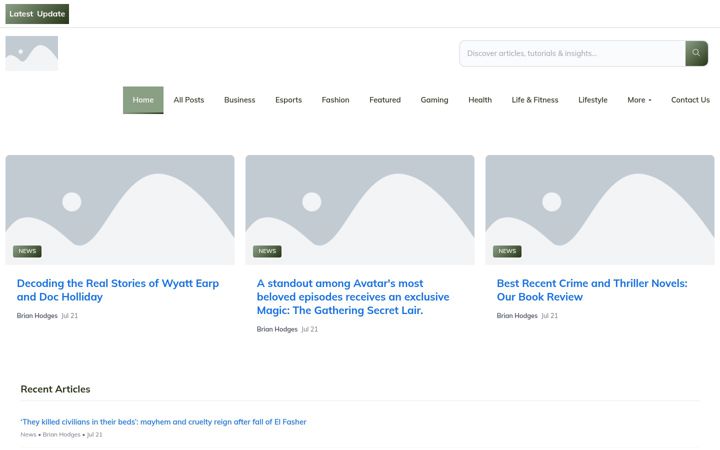Image resolution: width=720 pixels, height=450 pixels.
Task: Open the Avatar Magic Secret Lair article
Action: [x=353, y=297]
